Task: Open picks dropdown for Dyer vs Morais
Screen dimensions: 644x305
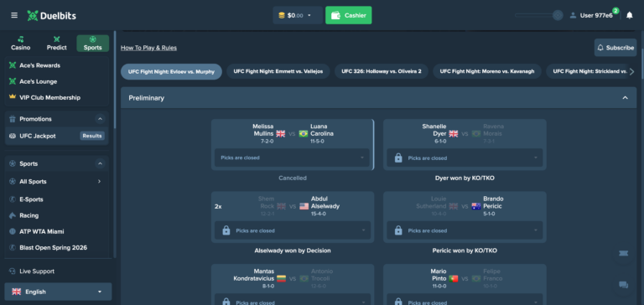Action: pos(465,158)
